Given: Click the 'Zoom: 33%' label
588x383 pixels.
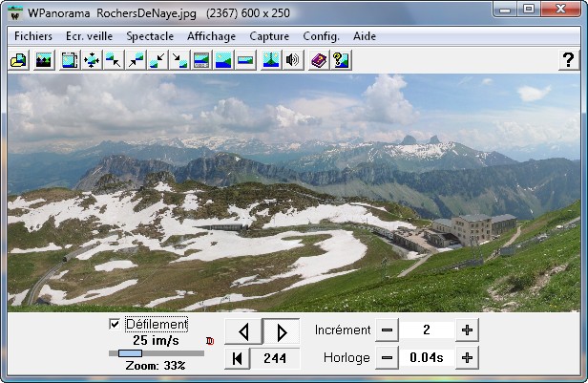Looking at the screenshot, I should pos(156,366).
